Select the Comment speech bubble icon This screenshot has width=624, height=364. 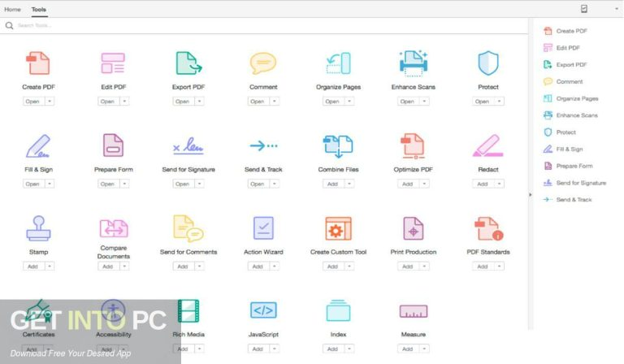click(263, 63)
